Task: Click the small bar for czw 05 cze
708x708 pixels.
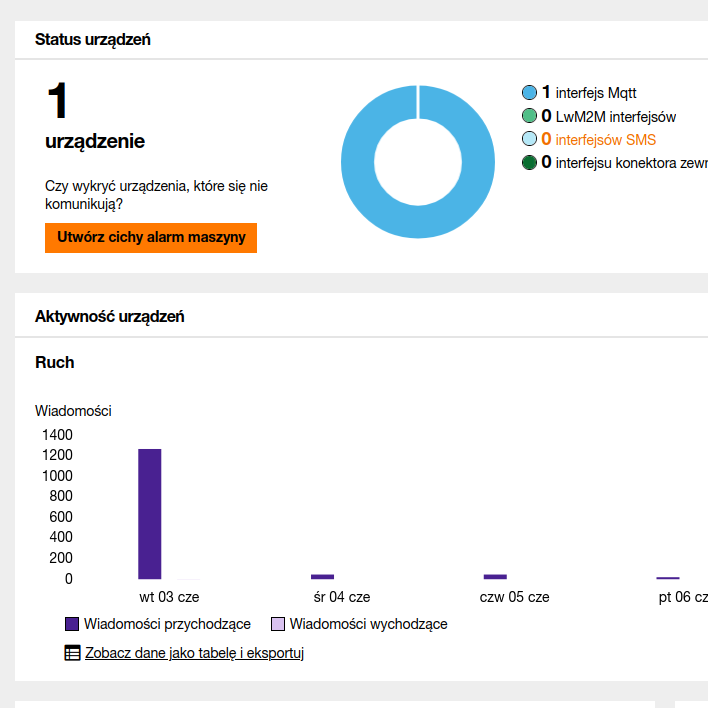Action: point(495,577)
